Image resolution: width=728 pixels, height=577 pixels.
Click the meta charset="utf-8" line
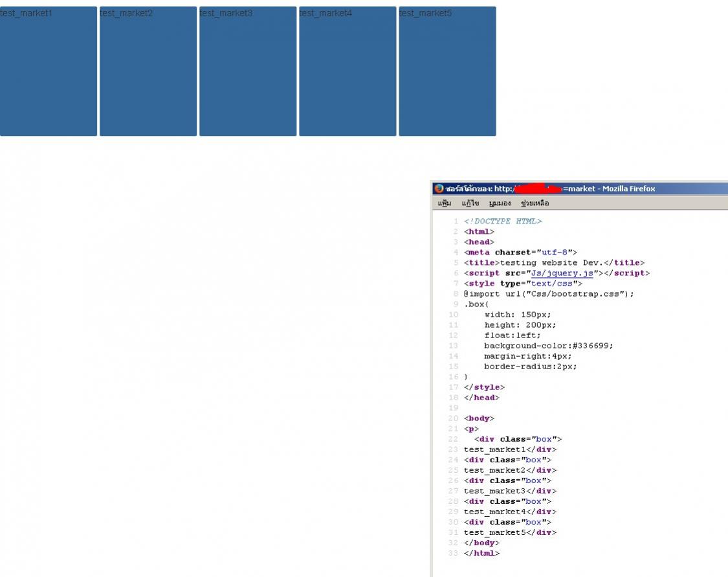tap(520, 253)
